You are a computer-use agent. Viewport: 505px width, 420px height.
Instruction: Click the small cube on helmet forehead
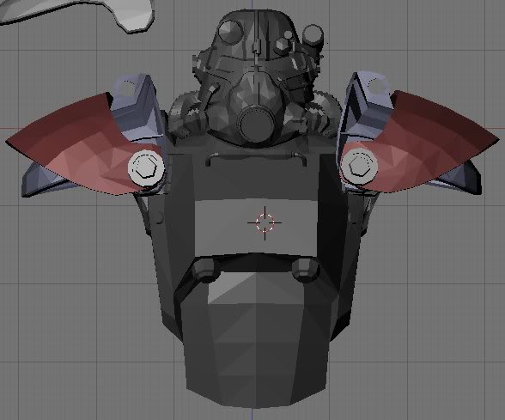click(x=283, y=45)
